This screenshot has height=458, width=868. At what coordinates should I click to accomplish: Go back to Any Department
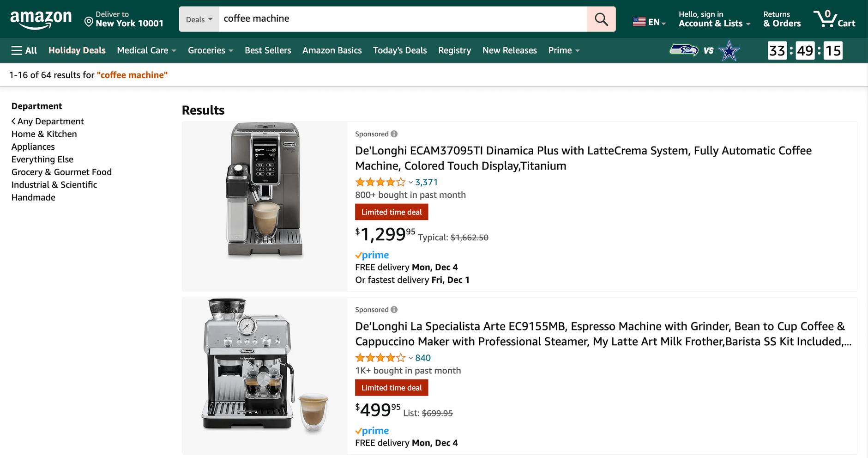[48, 122]
